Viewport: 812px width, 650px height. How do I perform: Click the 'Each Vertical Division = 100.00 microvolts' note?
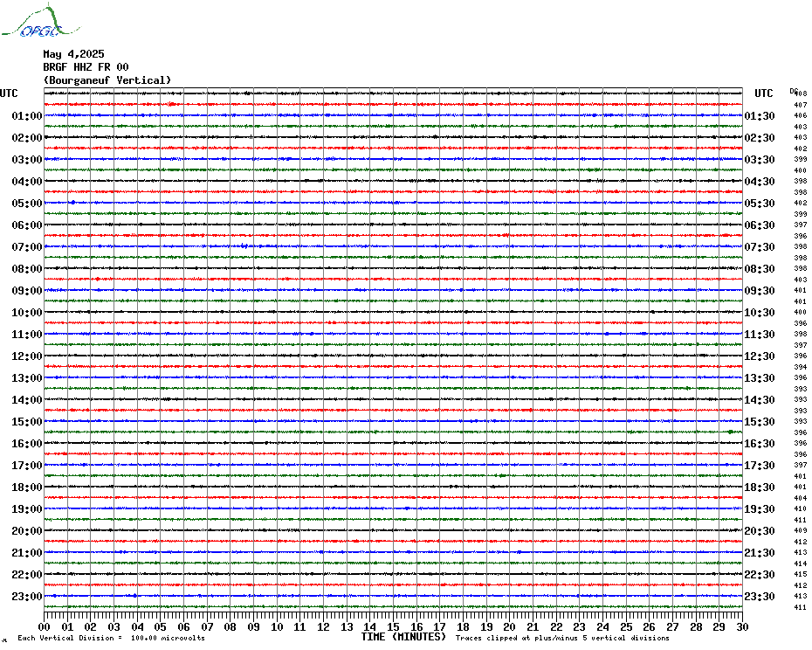[112, 638]
